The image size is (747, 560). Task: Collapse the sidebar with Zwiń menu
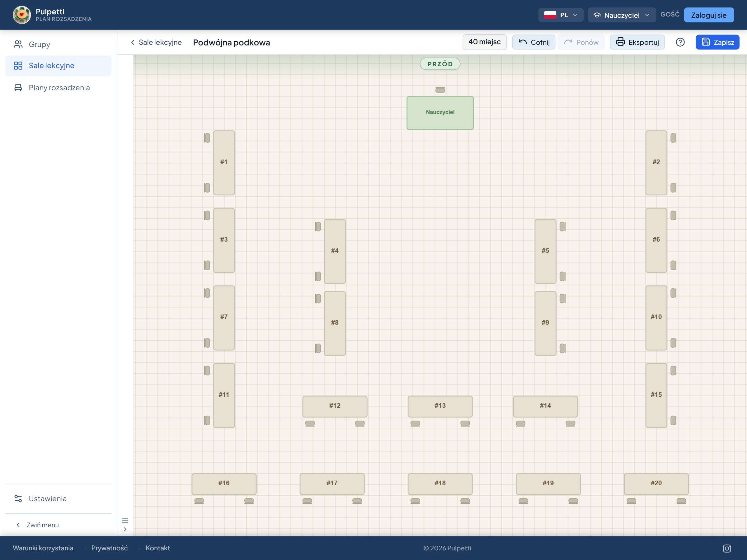coord(37,525)
